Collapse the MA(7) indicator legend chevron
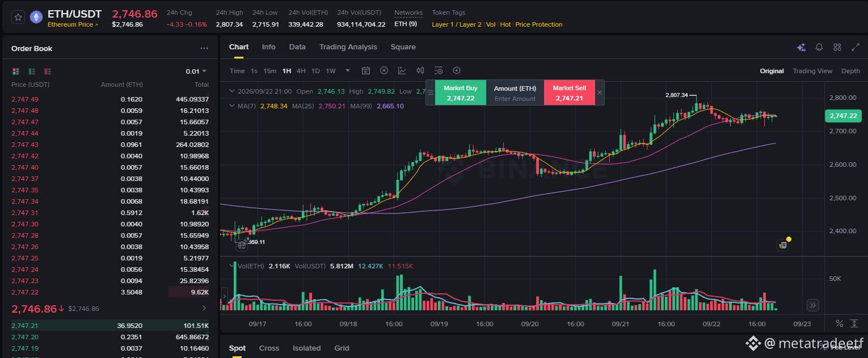The image size is (868, 358). tap(231, 106)
